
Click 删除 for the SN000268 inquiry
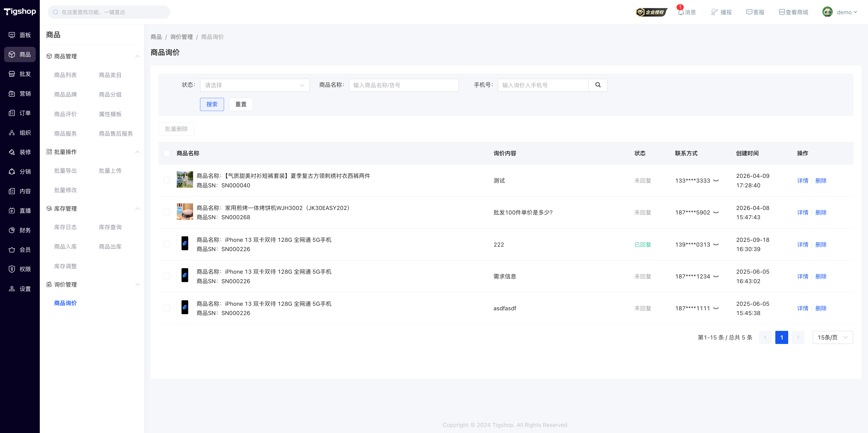click(821, 213)
